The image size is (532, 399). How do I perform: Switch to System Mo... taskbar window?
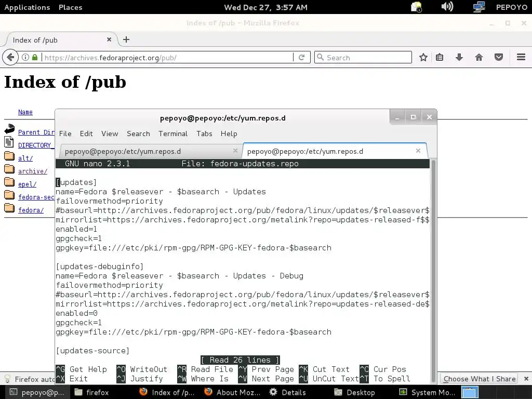pos(427,392)
